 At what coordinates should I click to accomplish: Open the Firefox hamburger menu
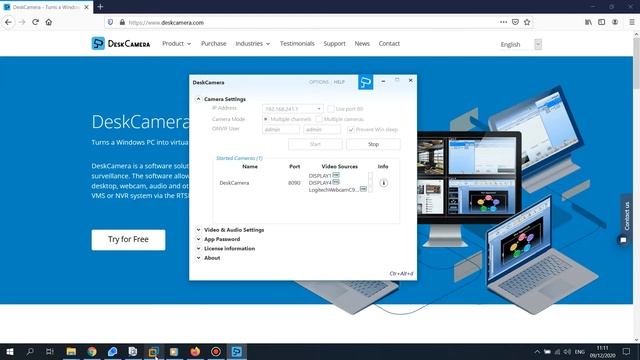(631, 22)
